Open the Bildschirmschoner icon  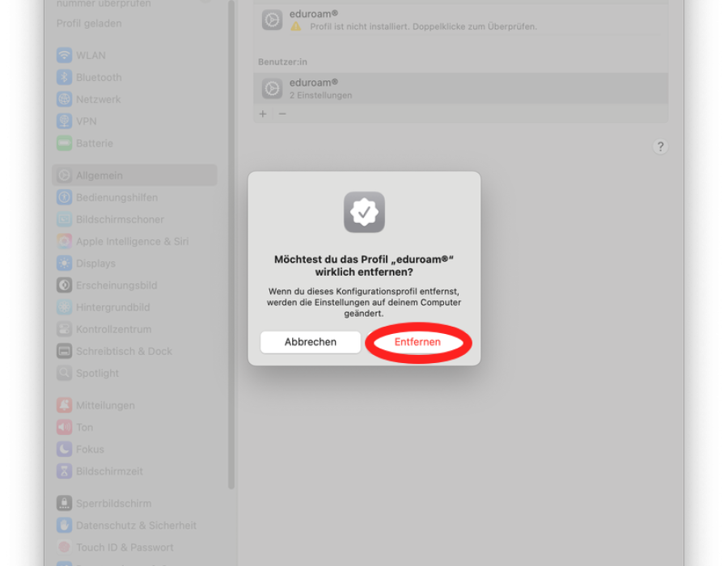click(64, 219)
